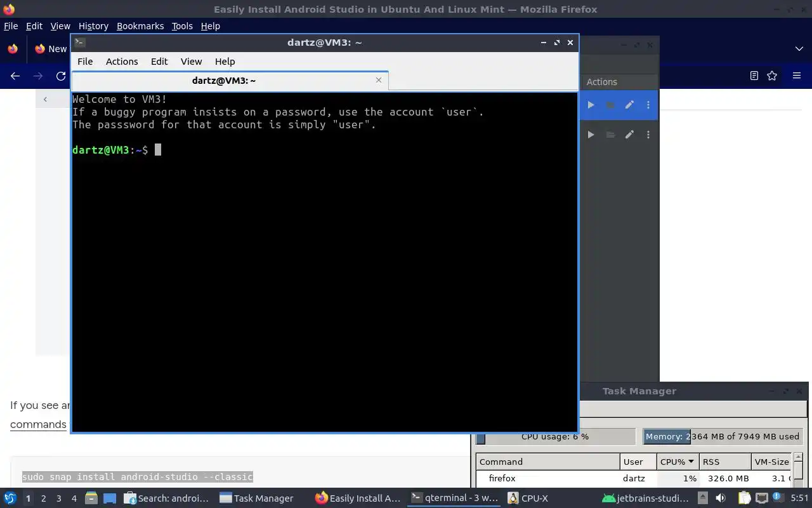Edit the second row with pencil icon
The width and height of the screenshot is (812, 508).
(629, 135)
